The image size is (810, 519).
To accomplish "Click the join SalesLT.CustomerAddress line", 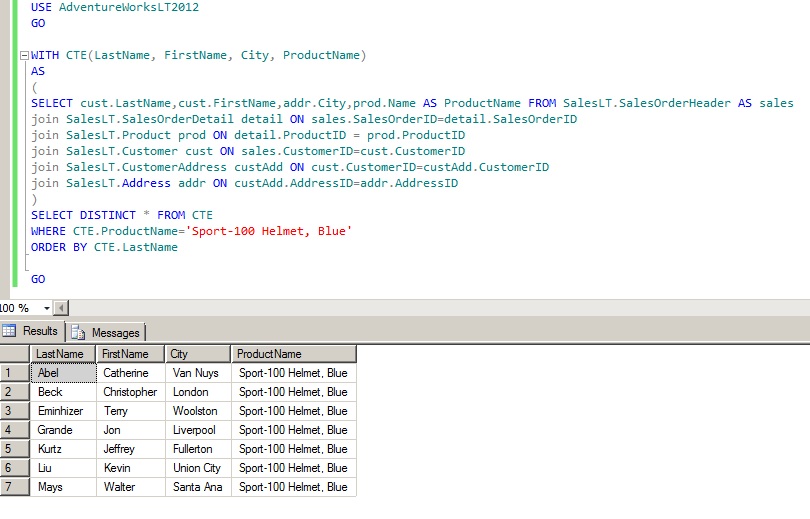I will click(x=290, y=167).
